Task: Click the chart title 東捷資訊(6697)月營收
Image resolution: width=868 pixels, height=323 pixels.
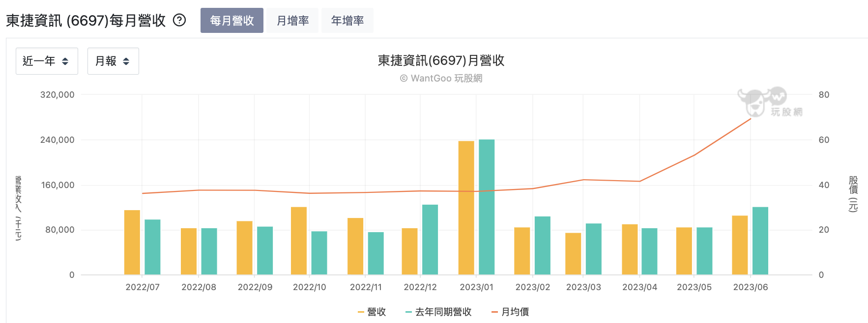Action: tap(441, 60)
